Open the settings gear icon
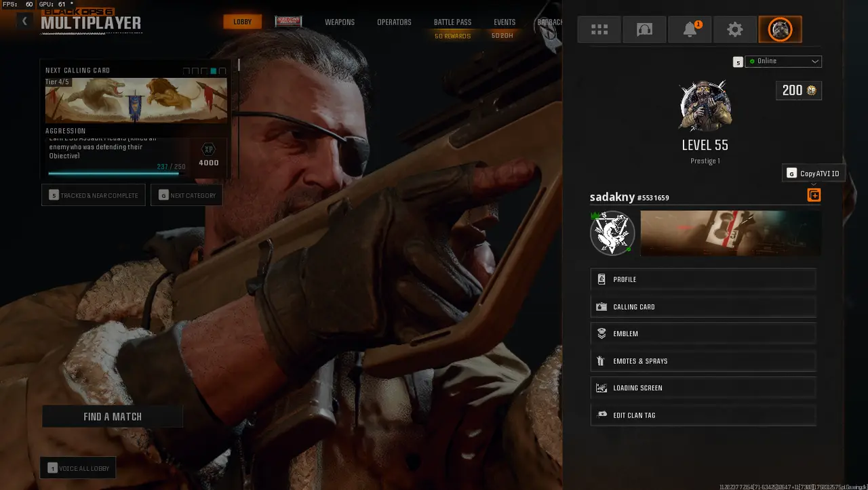 734,30
